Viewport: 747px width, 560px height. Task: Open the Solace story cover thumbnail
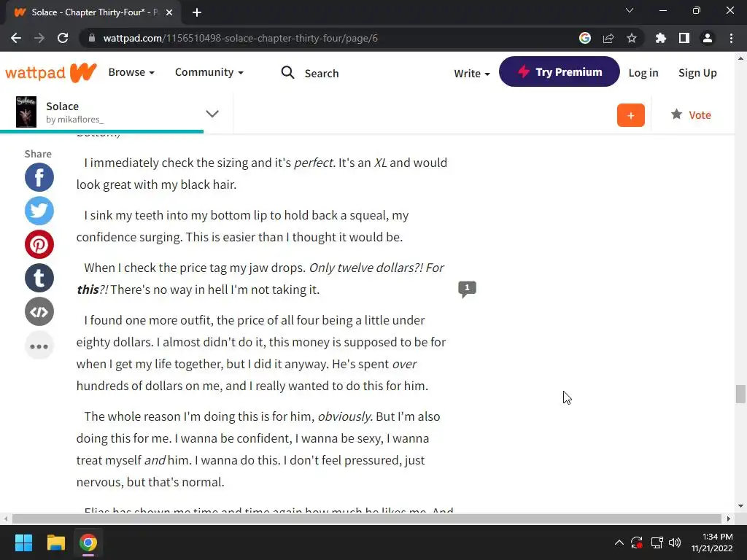(x=26, y=112)
